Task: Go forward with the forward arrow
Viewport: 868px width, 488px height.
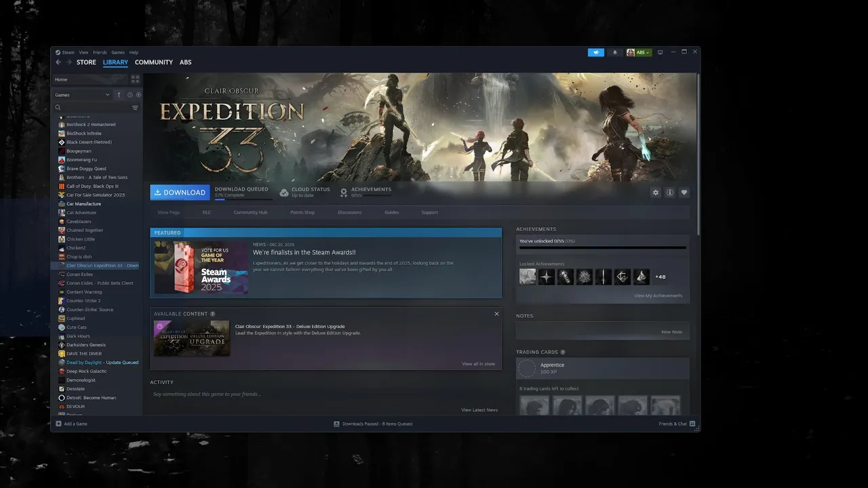Action: [68, 62]
